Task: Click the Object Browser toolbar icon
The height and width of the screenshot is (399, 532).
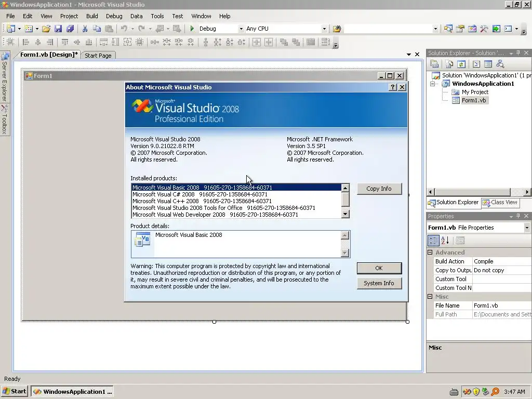Action: [x=472, y=29]
